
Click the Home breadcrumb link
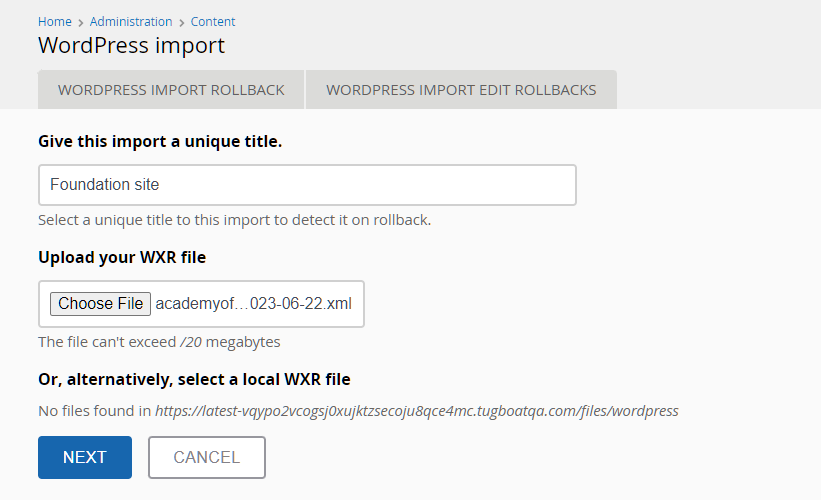coord(54,21)
